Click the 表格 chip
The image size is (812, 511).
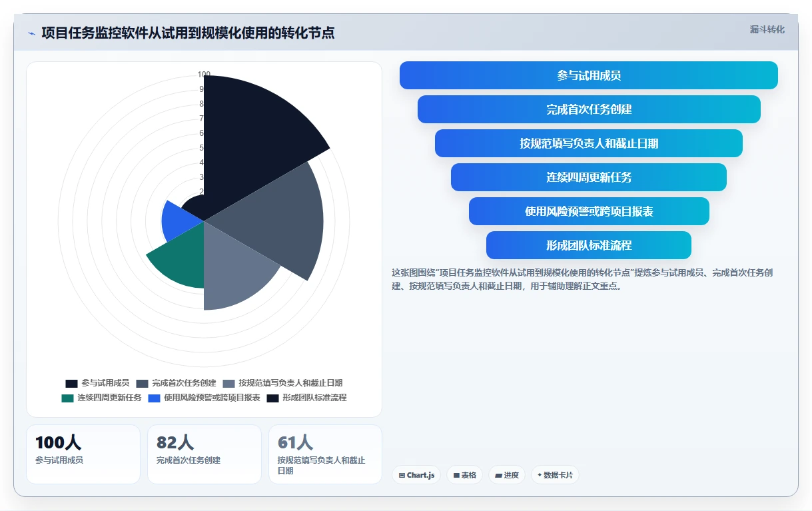tap(464, 475)
